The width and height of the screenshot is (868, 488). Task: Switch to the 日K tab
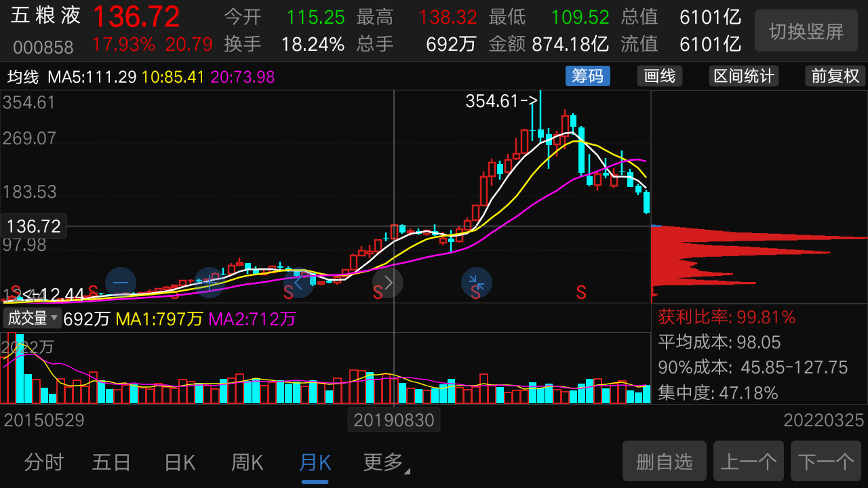coord(180,463)
